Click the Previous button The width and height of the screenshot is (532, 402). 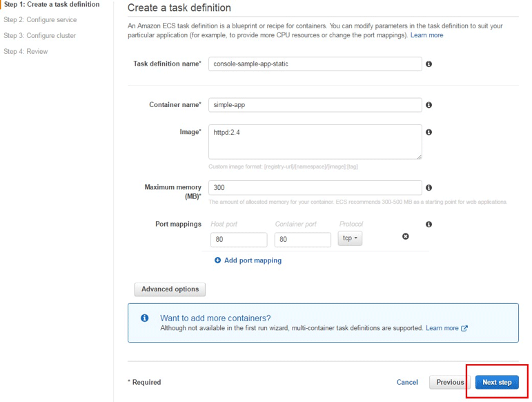click(450, 382)
